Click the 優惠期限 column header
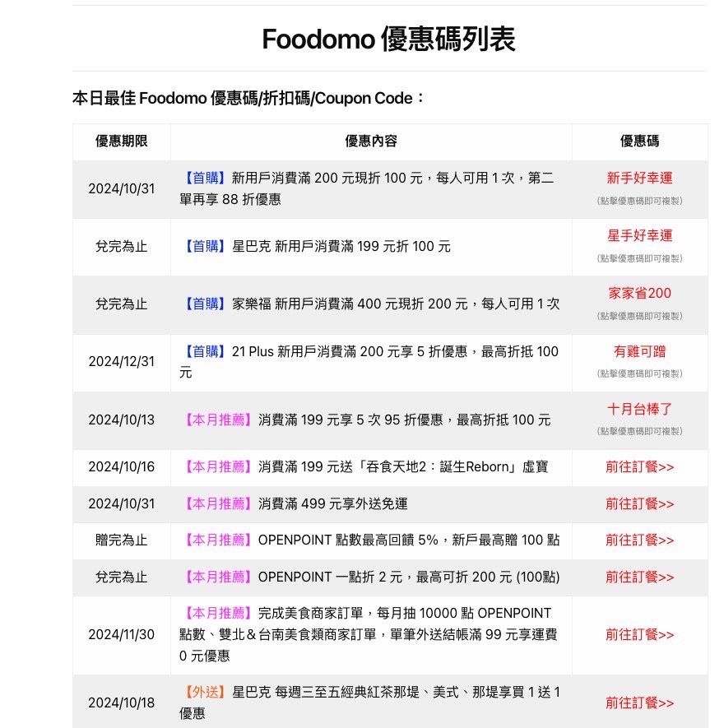This screenshot has height=728, width=724. [121, 141]
